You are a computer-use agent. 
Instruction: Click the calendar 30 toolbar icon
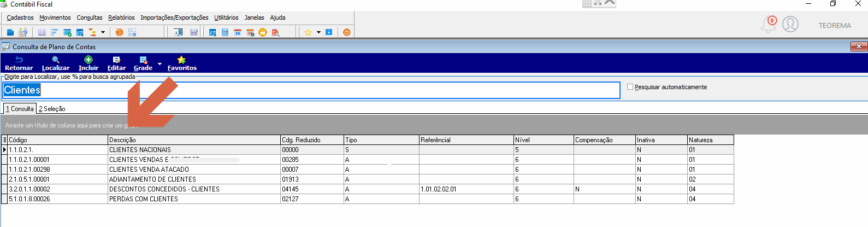(x=238, y=32)
